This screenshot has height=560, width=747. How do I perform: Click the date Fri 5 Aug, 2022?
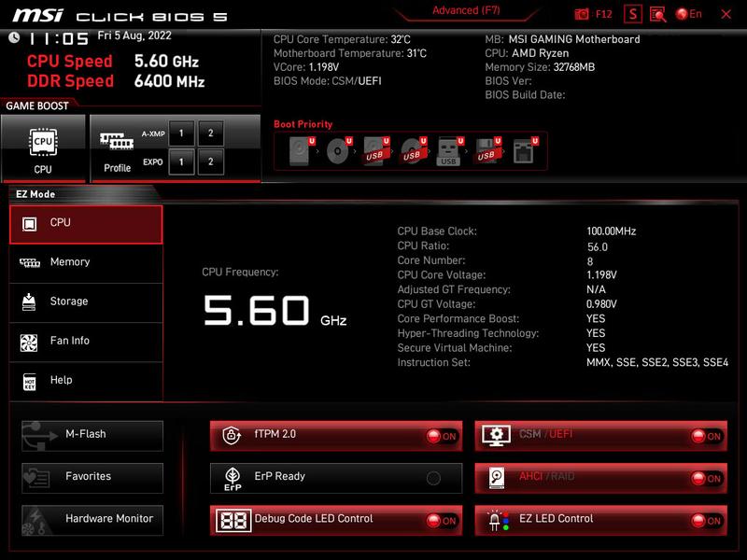[134, 35]
